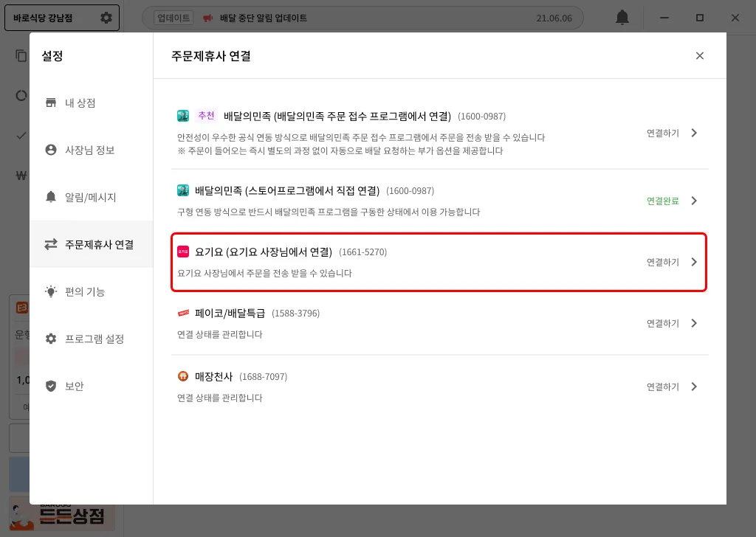Click the 매장천사 title text

(213, 377)
